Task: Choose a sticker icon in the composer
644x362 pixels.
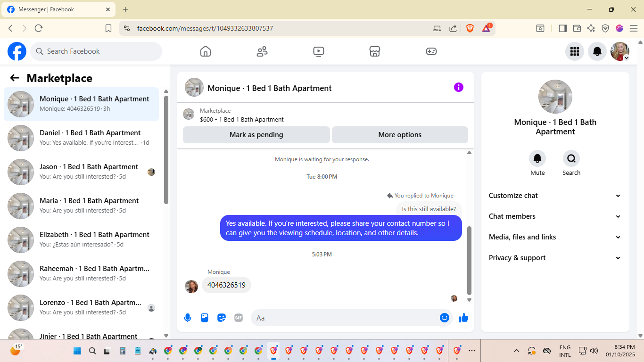Action: pos(222,318)
